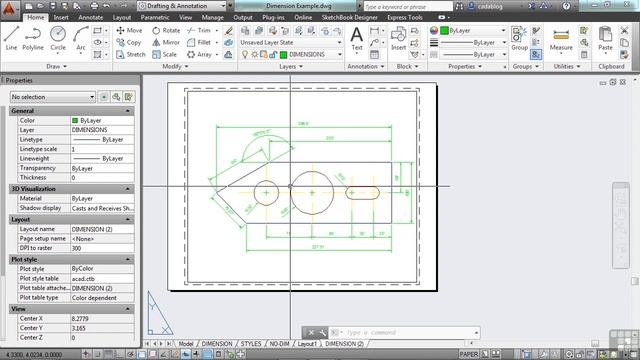Image resolution: width=640 pixels, height=360 pixels.
Task: Click the Text annotation tool
Action: (357, 39)
